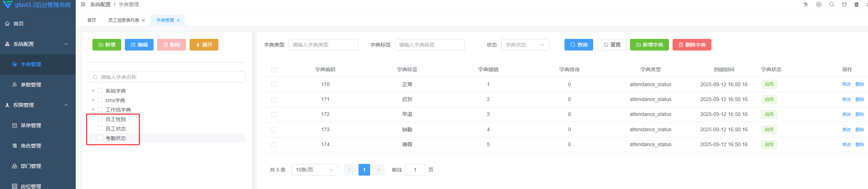Focus the 请输入字典名称 tree search box

tap(167, 77)
